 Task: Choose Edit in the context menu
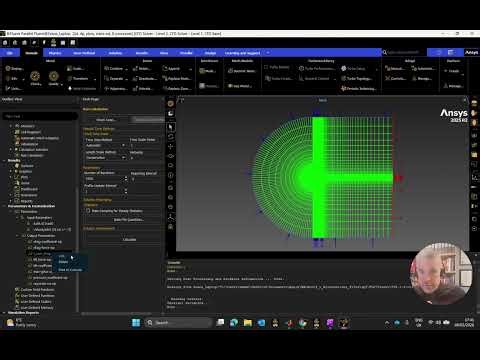tap(62, 256)
